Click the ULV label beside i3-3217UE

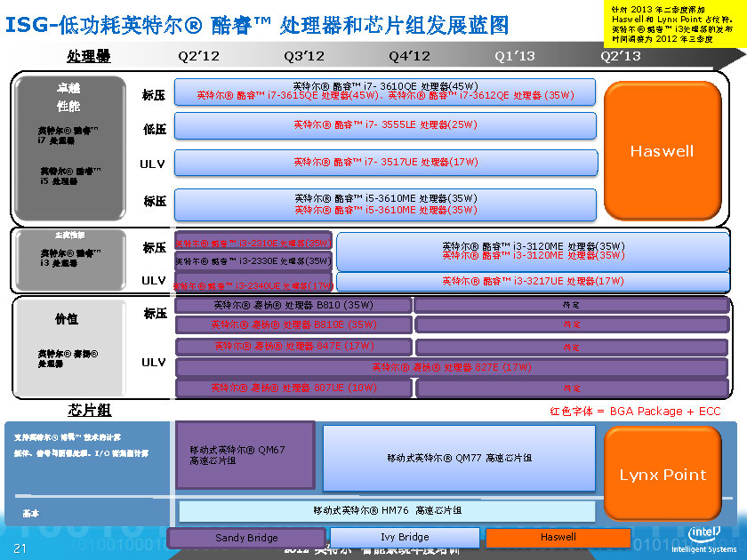pos(153,281)
